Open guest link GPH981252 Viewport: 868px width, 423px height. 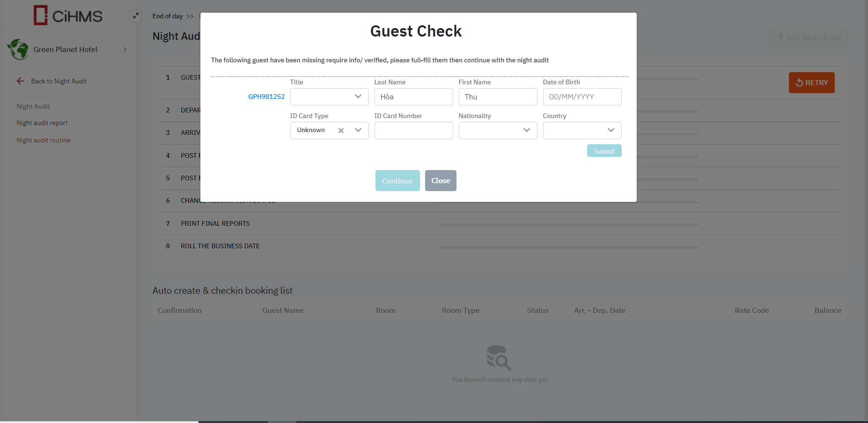tap(266, 96)
